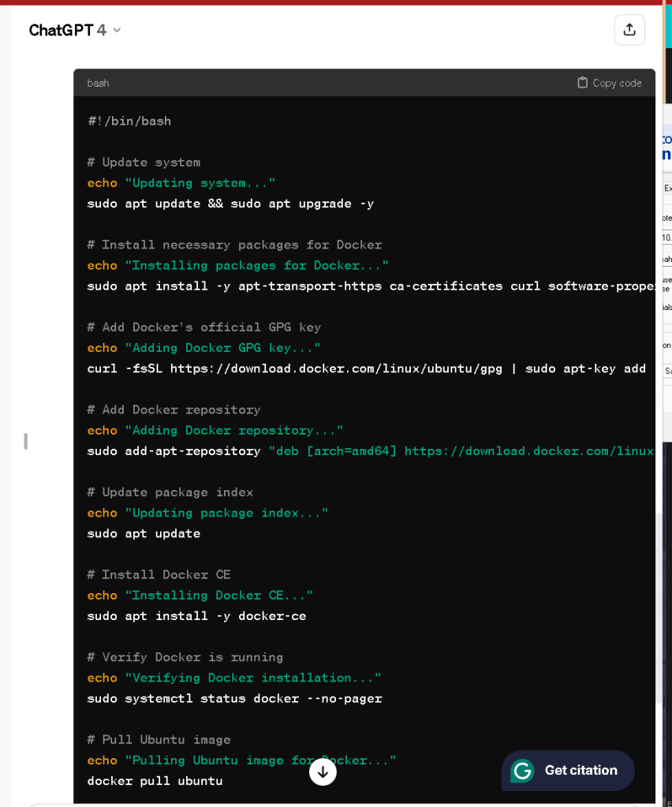Viewport: 672px width, 807px height.
Task: Click the '# Pull Ubuntu image' comment
Action: point(159,740)
